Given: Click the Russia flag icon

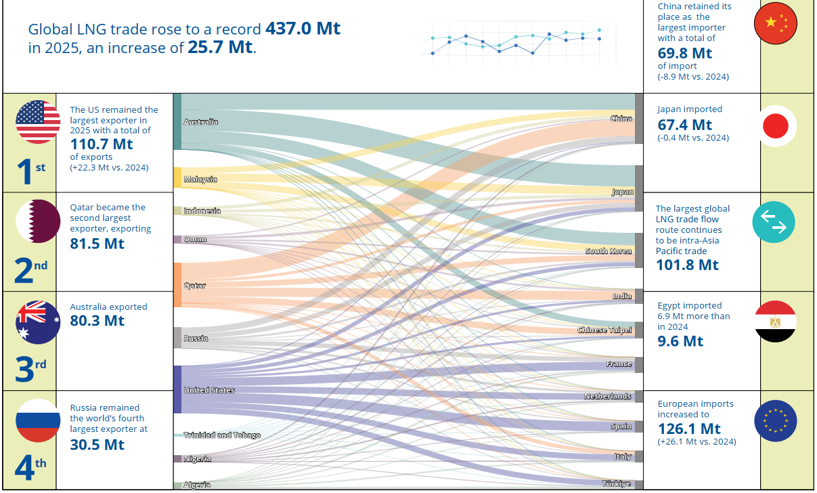Looking at the screenshot, I should coord(38,421).
